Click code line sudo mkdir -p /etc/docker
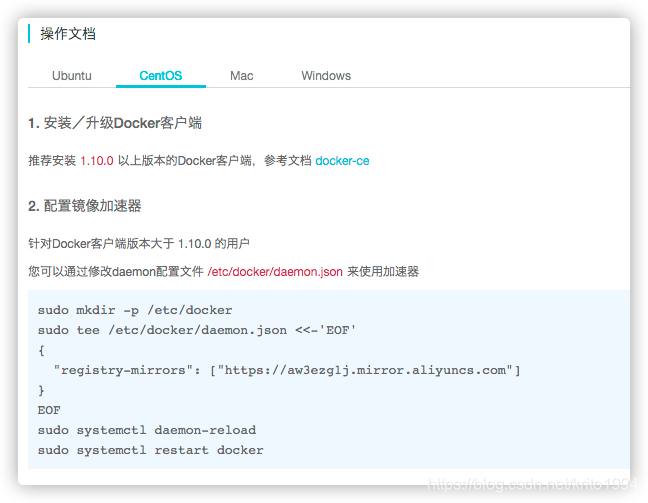The image size is (648, 503). (135, 310)
